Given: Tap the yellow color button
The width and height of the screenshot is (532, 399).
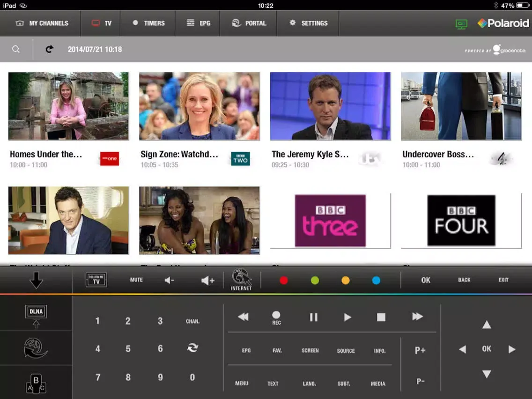Looking at the screenshot, I should tap(346, 280).
